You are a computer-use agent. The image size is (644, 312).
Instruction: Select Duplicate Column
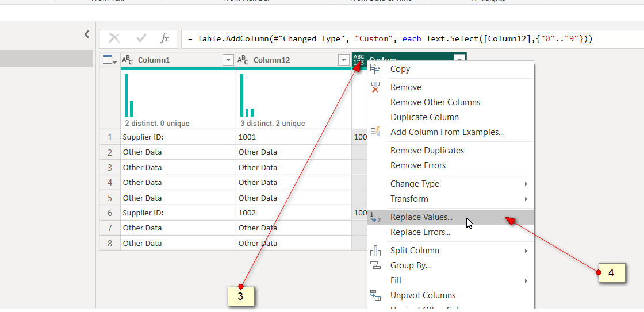(x=451, y=117)
